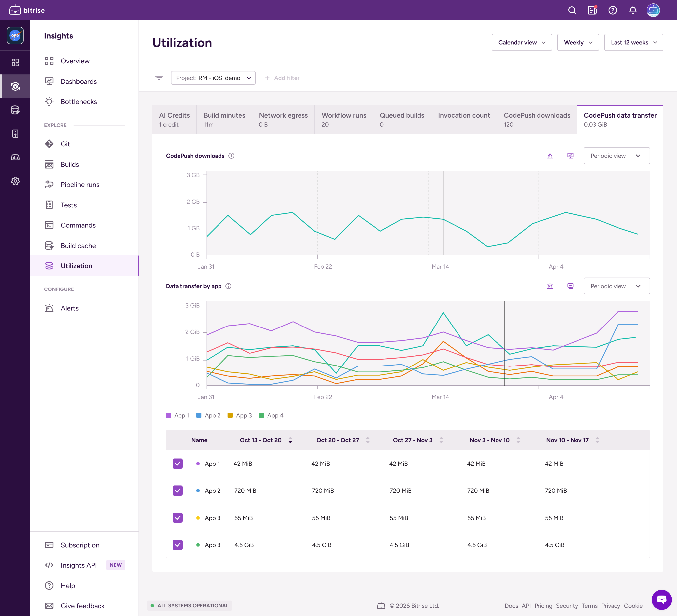
Task: Select the Insights icon in the left rail
Action: point(15,86)
